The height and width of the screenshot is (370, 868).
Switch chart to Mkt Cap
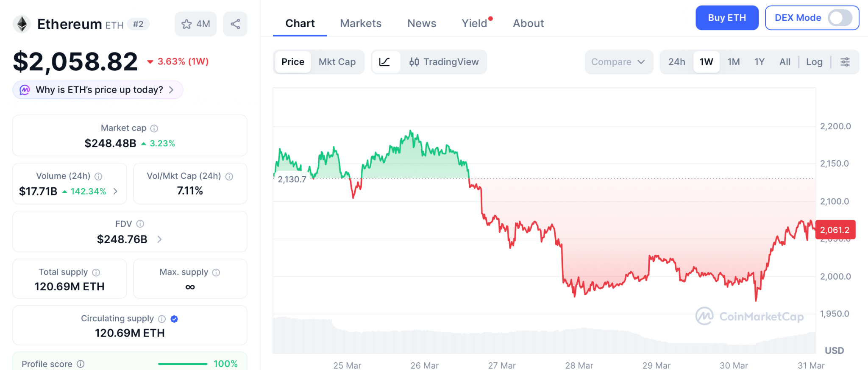(x=337, y=62)
